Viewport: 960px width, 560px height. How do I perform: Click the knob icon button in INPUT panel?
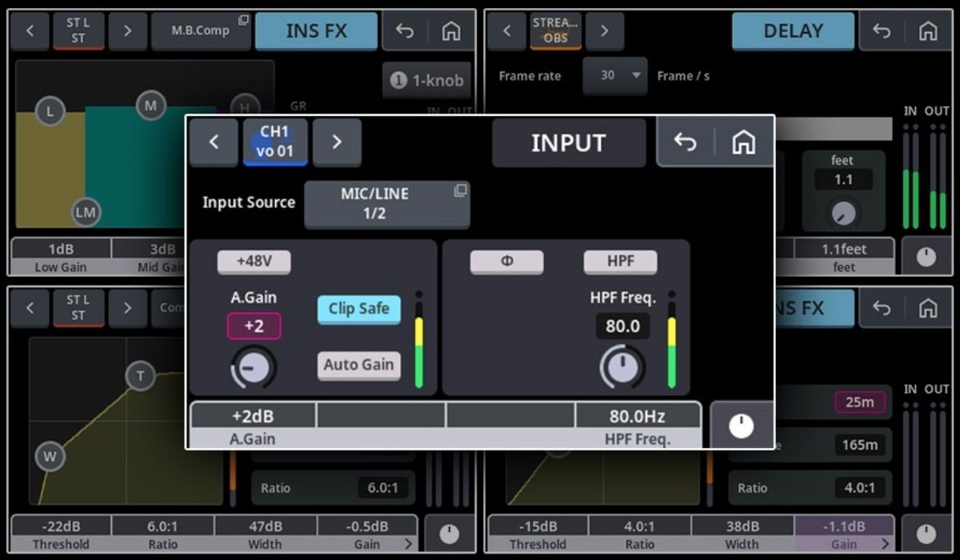(742, 426)
